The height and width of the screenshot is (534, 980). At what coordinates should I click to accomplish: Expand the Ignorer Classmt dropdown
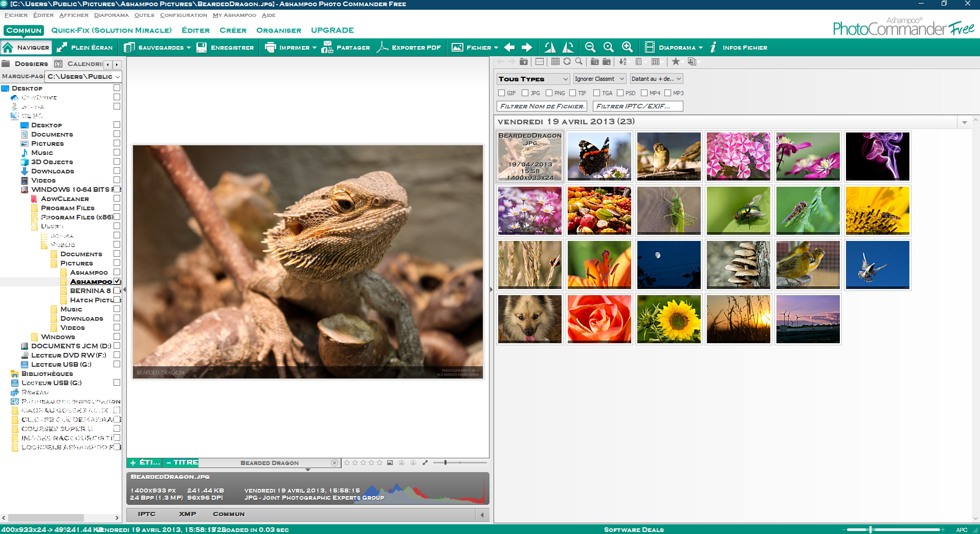pyautogui.click(x=599, y=79)
